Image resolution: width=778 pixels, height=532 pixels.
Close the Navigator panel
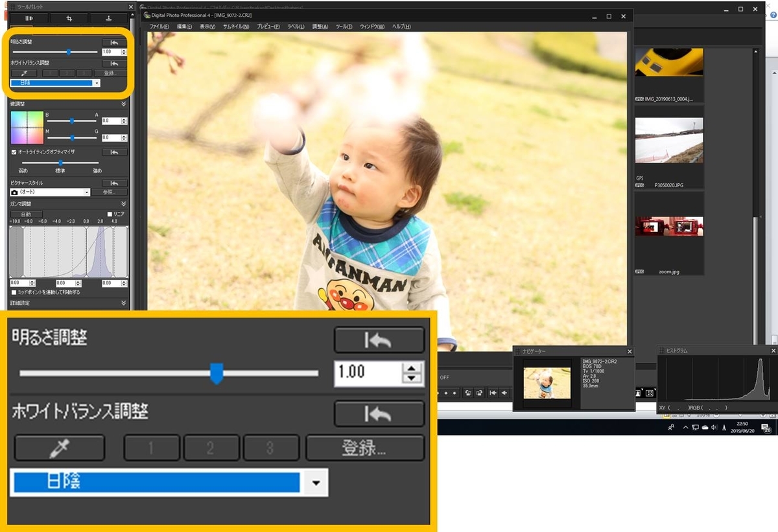630,351
